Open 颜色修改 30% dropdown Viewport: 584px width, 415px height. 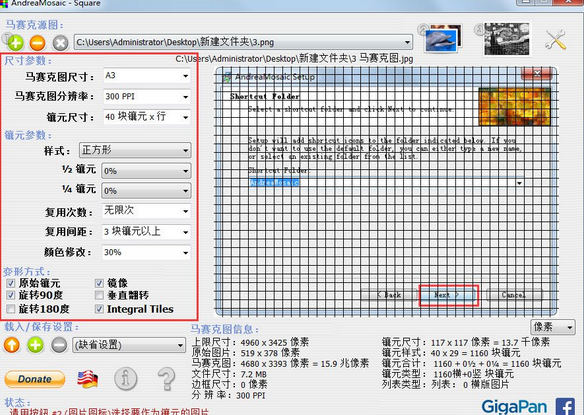(146, 252)
